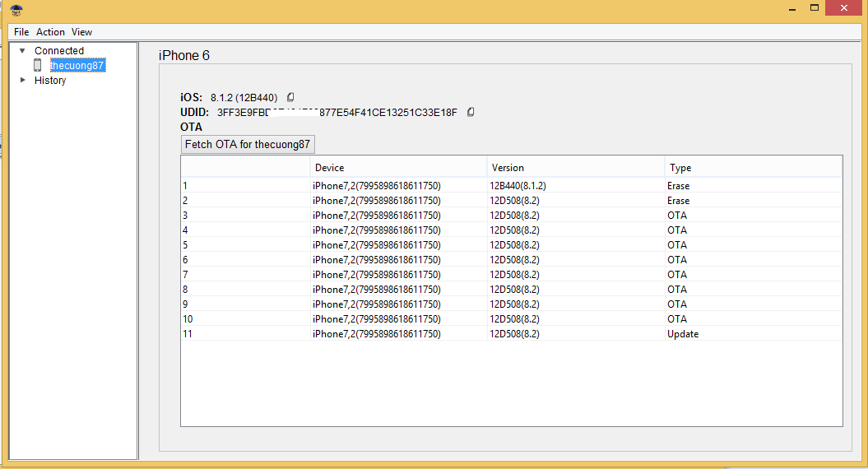Click the OTA type cell in row 6

pyautogui.click(x=753, y=260)
